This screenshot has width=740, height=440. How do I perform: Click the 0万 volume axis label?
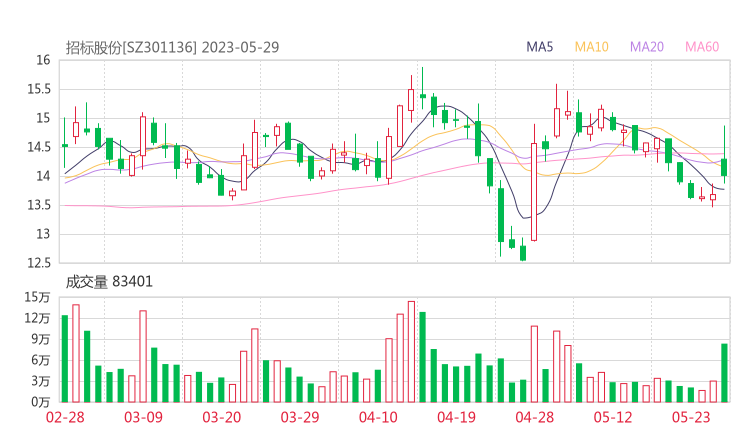pos(41,402)
